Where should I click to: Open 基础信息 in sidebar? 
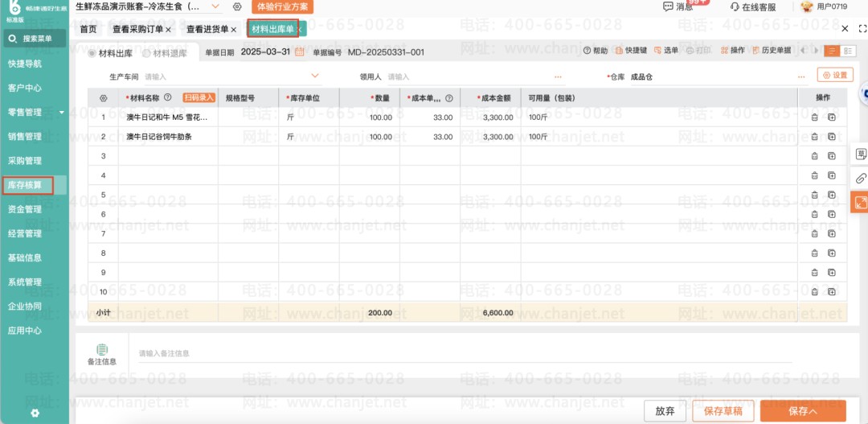click(25, 257)
